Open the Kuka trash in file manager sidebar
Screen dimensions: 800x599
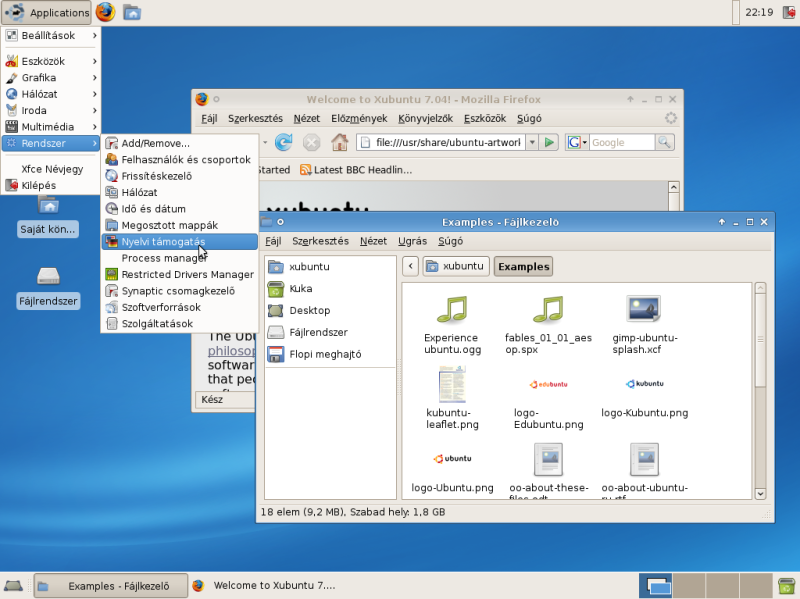pos(300,288)
